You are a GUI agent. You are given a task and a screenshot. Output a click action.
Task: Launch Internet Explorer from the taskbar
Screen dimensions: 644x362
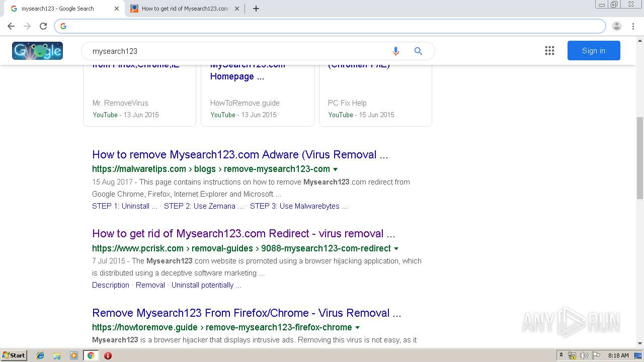coord(40,355)
